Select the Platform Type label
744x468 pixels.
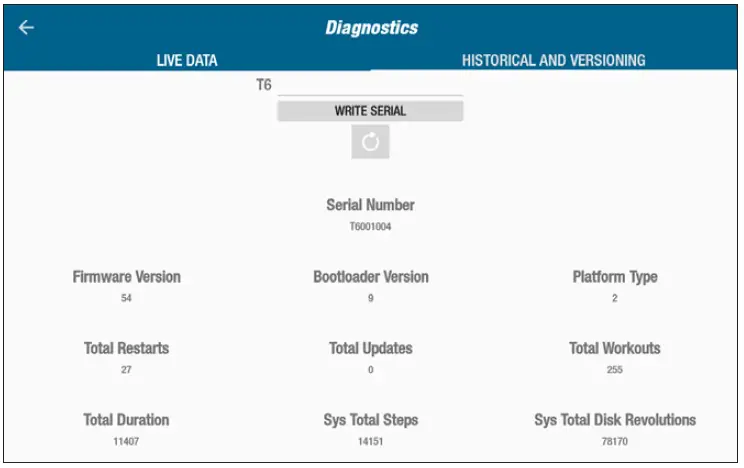615,277
